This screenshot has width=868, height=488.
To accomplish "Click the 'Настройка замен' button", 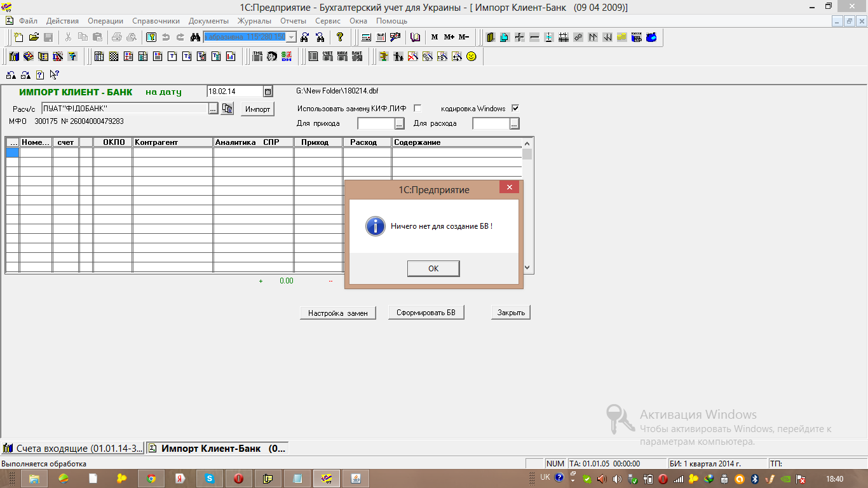I will click(338, 313).
